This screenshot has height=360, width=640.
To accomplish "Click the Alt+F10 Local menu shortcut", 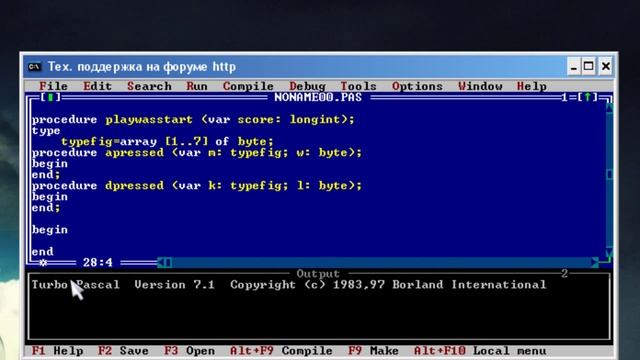I will pos(480,351).
